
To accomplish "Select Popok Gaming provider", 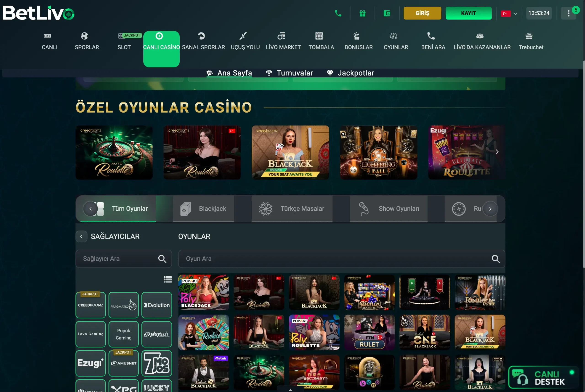I will pyautogui.click(x=124, y=334).
